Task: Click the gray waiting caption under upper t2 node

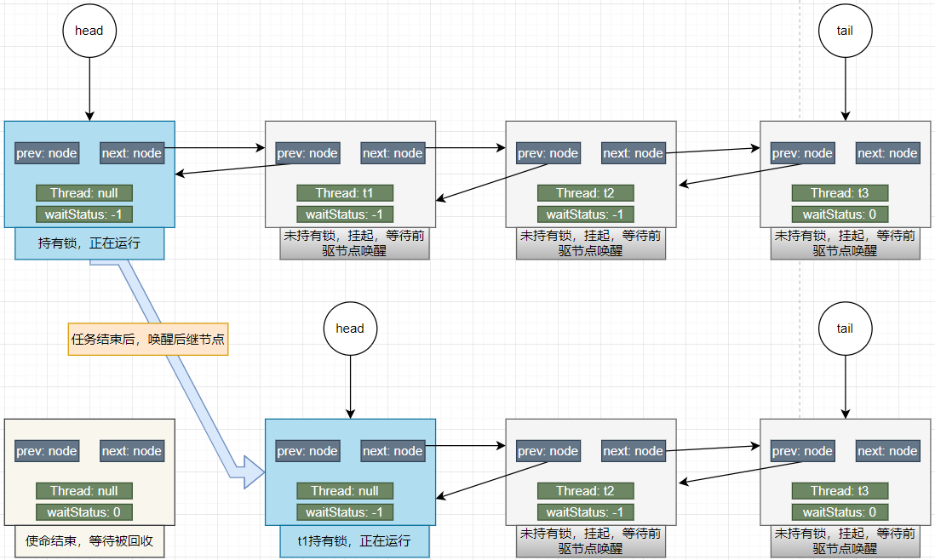Action: 591,243
